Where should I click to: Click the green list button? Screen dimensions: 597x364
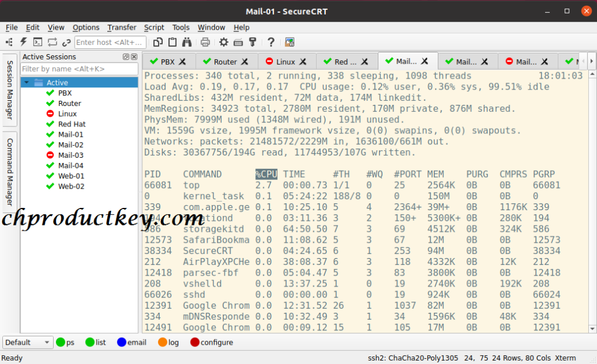coord(96,342)
